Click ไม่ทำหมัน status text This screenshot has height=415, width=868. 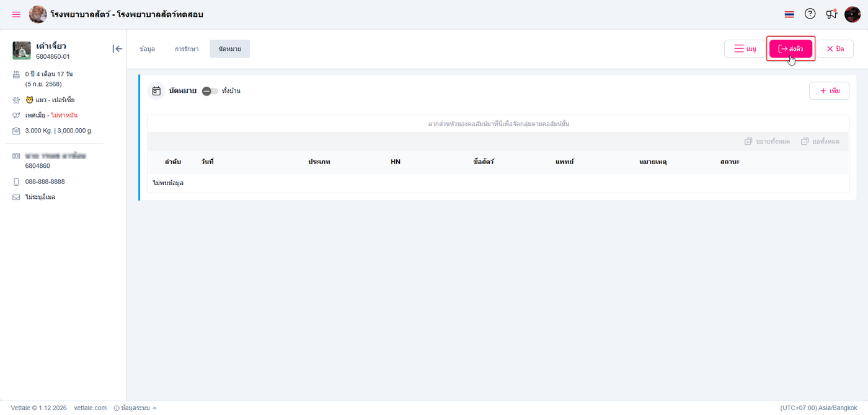click(x=64, y=115)
